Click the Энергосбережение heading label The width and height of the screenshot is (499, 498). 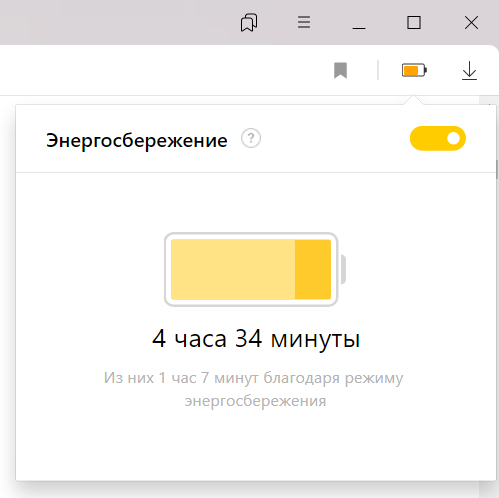pyautogui.click(x=137, y=140)
